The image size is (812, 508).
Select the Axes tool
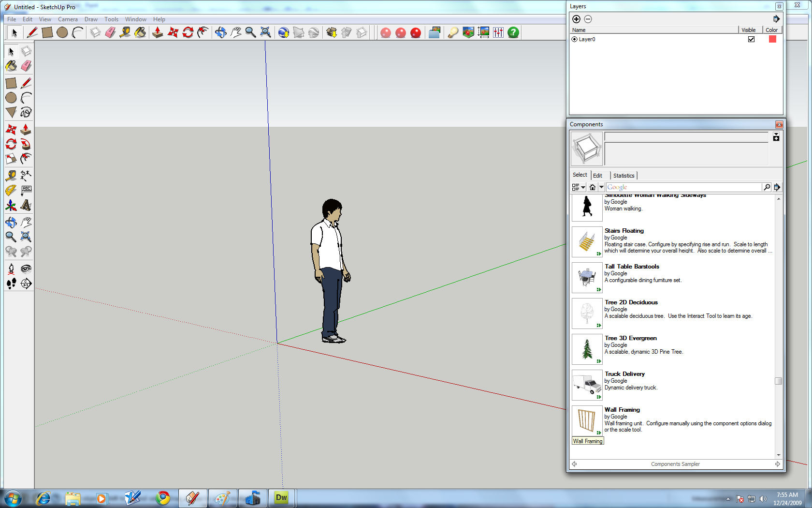[11, 205]
